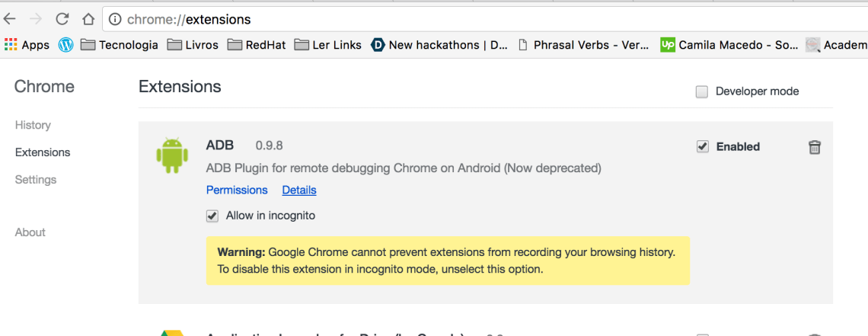868x336 pixels.
Task: Click the chrome://extensions address bar
Action: point(457,19)
